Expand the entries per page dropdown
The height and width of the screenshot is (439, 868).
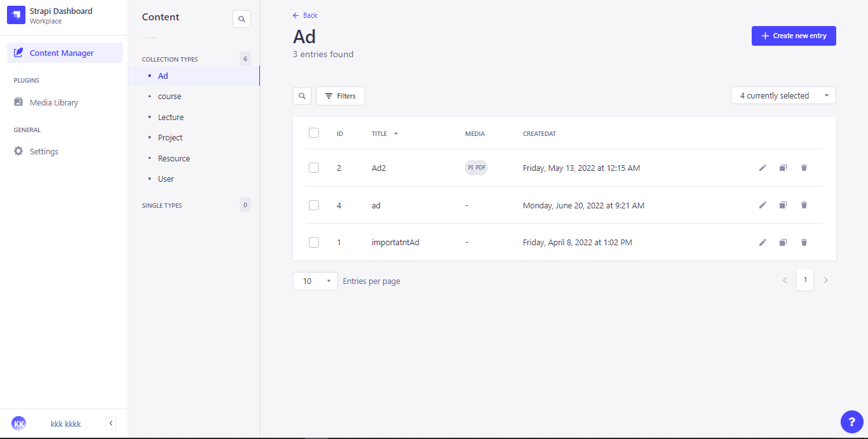pos(315,281)
